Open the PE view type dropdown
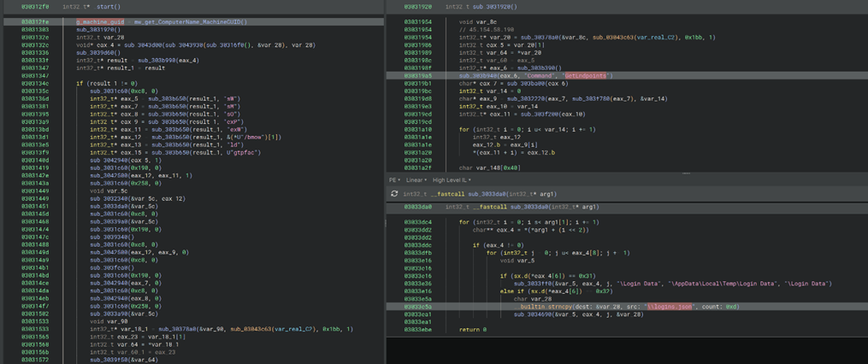The width and height of the screenshot is (868, 364). tap(394, 180)
